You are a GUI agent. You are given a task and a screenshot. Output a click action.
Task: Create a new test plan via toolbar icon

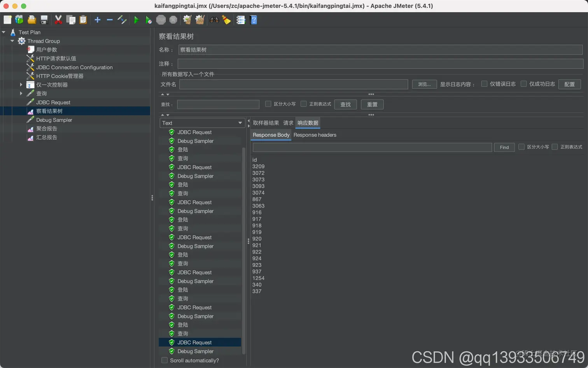pyautogui.click(x=7, y=20)
